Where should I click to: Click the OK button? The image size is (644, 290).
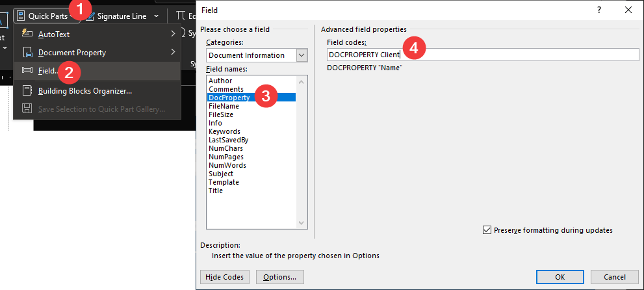(560, 277)
